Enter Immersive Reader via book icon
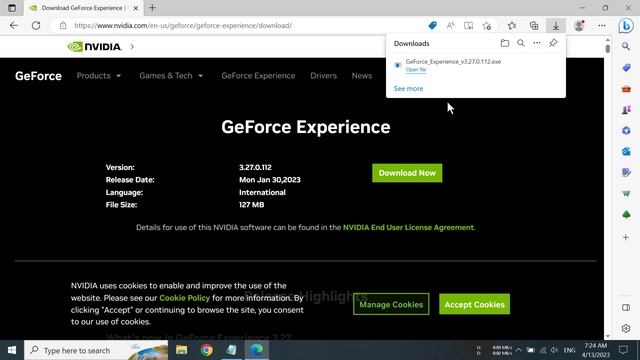 click(469, 25)
